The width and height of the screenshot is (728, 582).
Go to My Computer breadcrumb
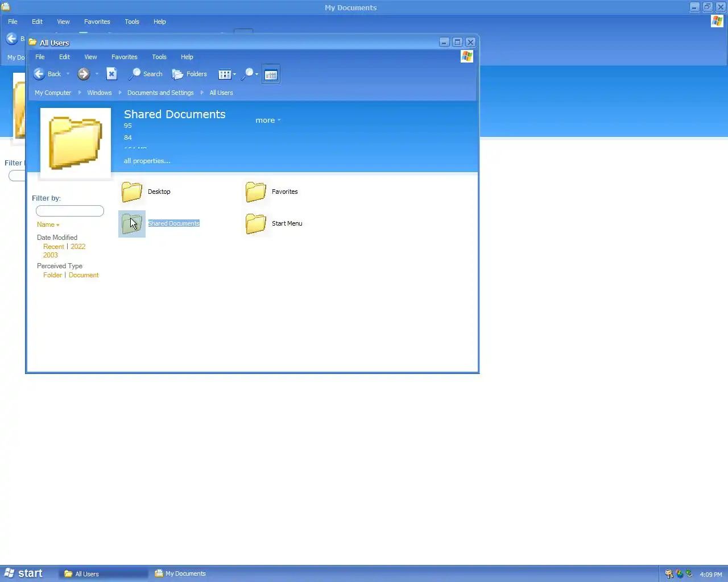[53, 93]
